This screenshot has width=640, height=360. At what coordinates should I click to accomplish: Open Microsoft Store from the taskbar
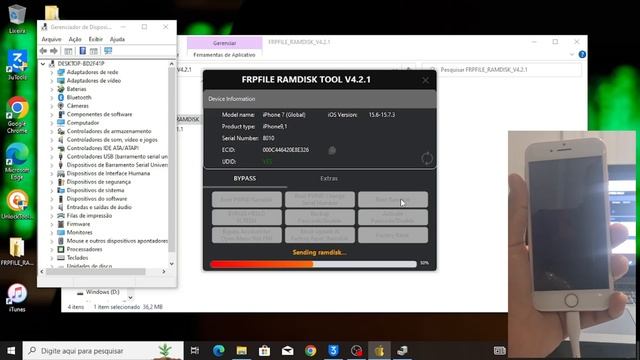(264, 351)
